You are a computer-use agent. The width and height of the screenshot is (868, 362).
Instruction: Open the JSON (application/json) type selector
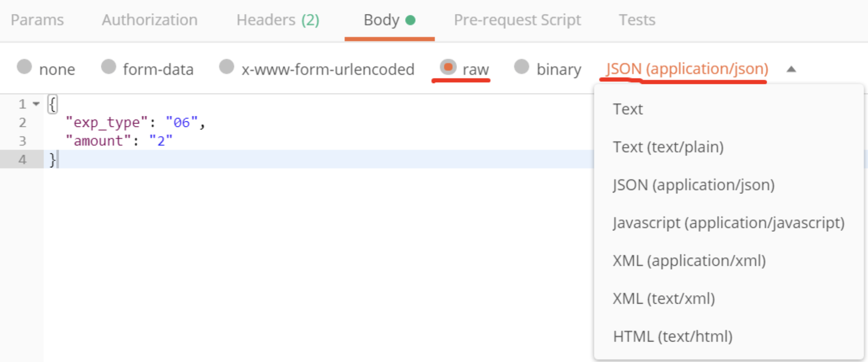pyautogui.click(x=687, y=69)
